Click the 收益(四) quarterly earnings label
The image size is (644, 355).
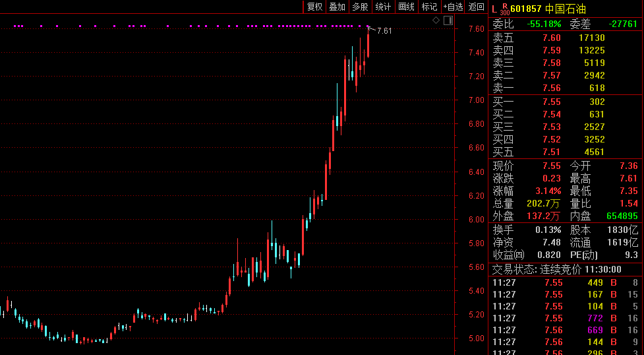(x=509, y=255)
